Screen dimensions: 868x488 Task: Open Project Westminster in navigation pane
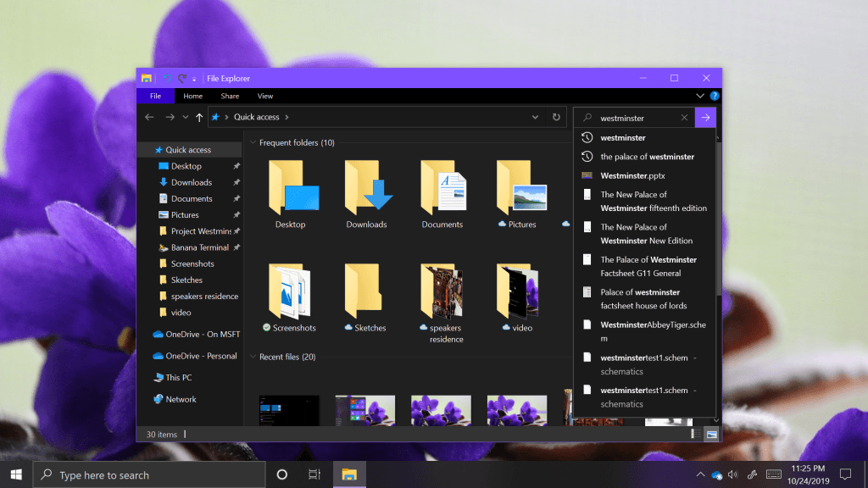(200, 231)
